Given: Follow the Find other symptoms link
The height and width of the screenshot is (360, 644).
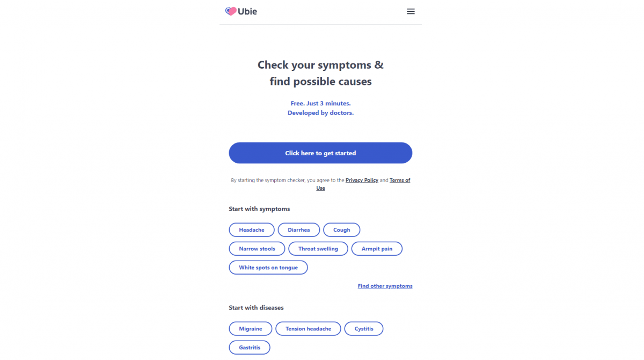Looking at the screenshot, I should point(385,286).
